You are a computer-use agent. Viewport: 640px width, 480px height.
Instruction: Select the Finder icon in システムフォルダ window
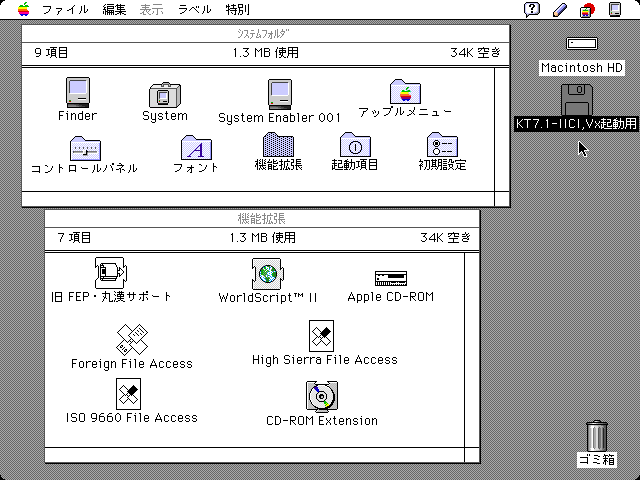(78, 92)
